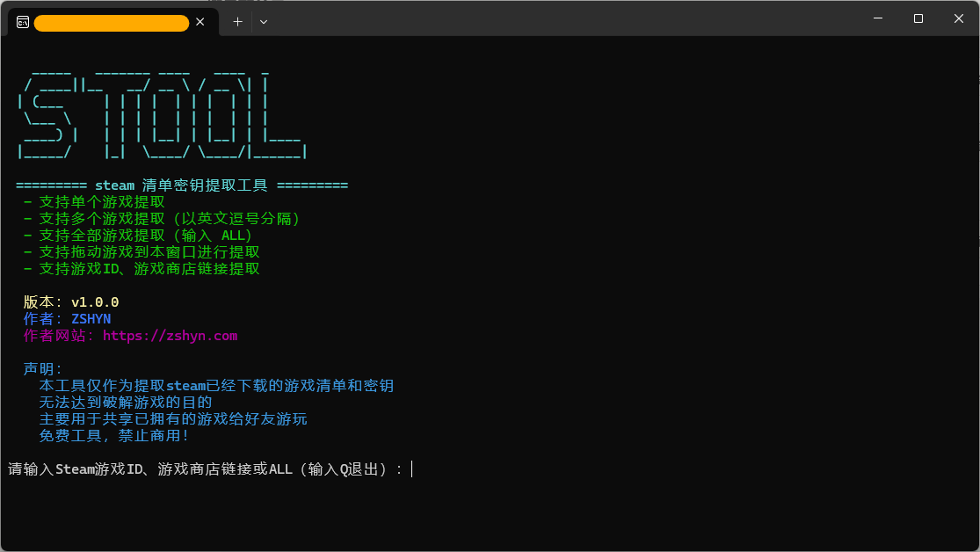This screenshot has height=552, width=980.
Task: Click the line '支持多个游戏提取（以英文逗号分隔）'
Action: pos(163,219)
